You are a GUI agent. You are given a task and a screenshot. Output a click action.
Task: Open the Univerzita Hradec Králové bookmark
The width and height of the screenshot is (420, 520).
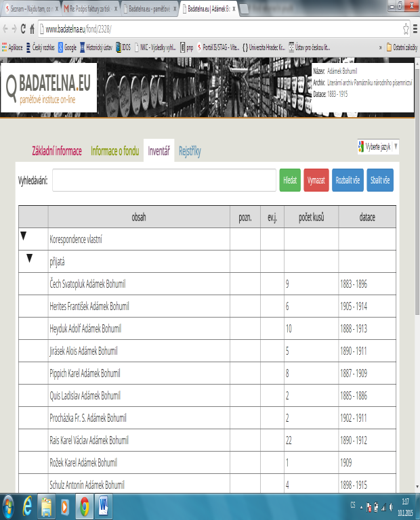[x=264, y=47]
